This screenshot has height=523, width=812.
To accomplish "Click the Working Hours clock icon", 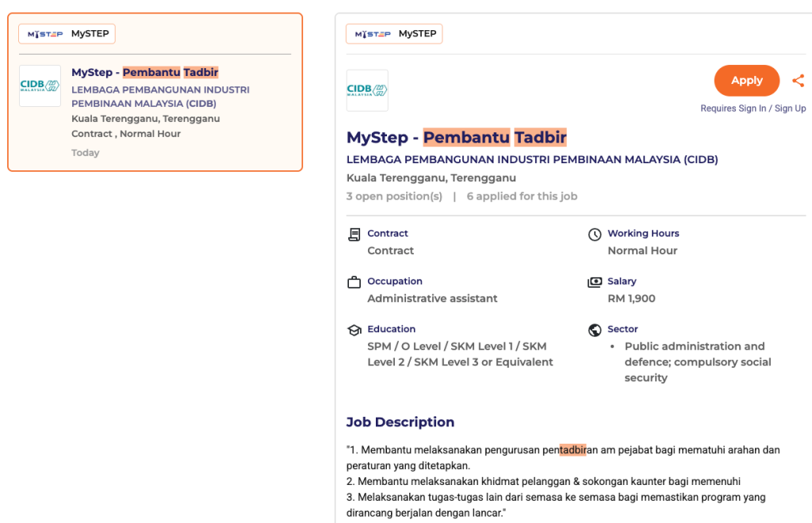I will point(595,235).
